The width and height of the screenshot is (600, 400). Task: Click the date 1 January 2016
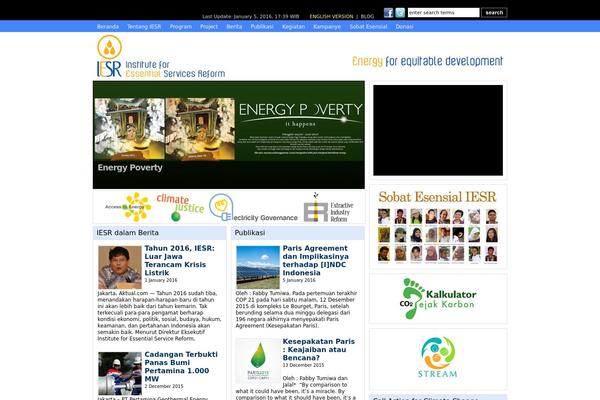click(x=161, y=280)
